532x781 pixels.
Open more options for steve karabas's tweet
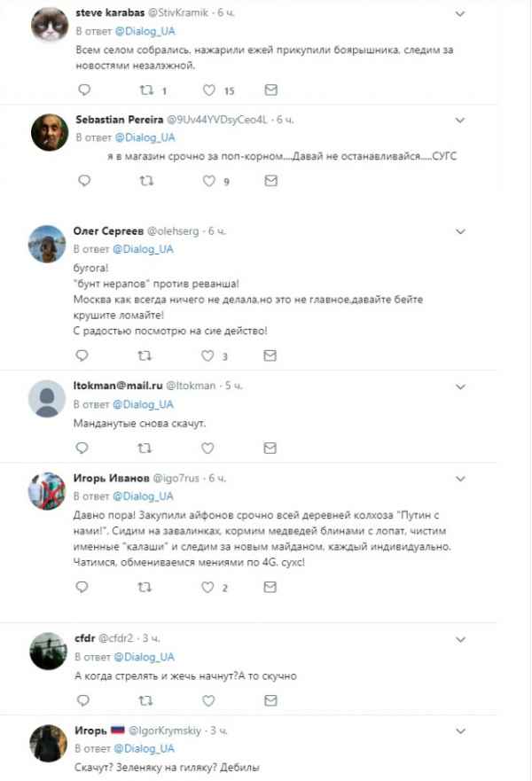click(459, 14)
